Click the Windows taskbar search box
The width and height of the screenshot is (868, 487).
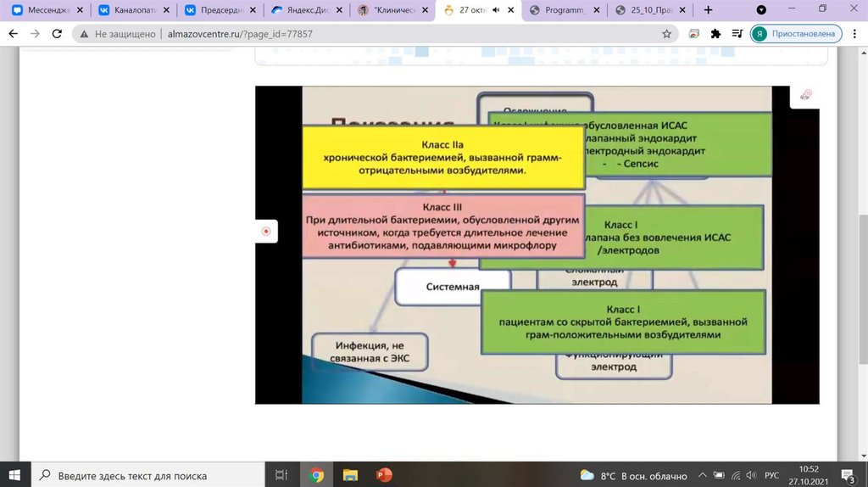click(x=147, y=475)
